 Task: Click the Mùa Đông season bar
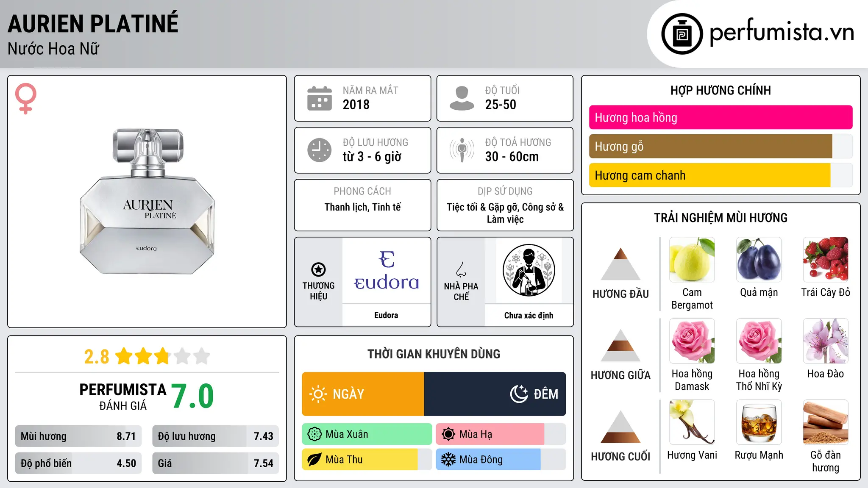[501, 460]
